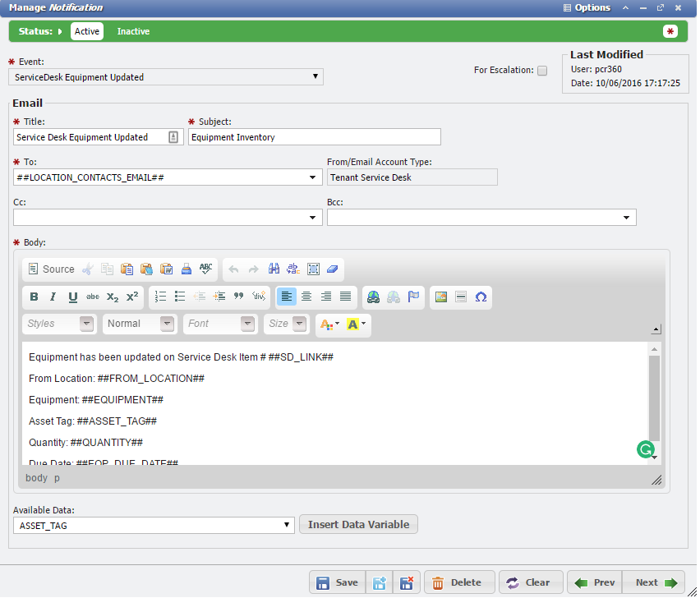The height and width of the screenshot is (598, 700).
Task: Insert a special character (omega icon)
Action: (481, 297)
